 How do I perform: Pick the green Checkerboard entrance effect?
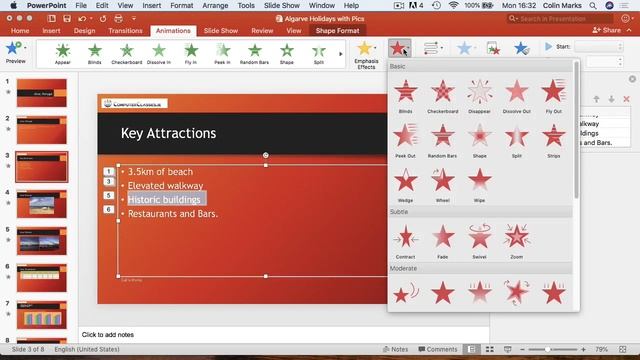(x=127, y=54)
